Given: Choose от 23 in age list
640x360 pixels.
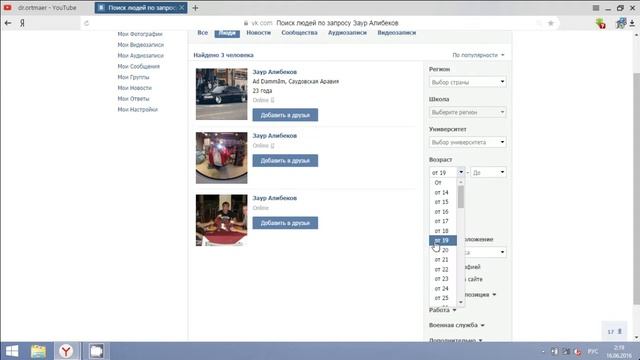Looking at the screenshot, I should (443, 279).
